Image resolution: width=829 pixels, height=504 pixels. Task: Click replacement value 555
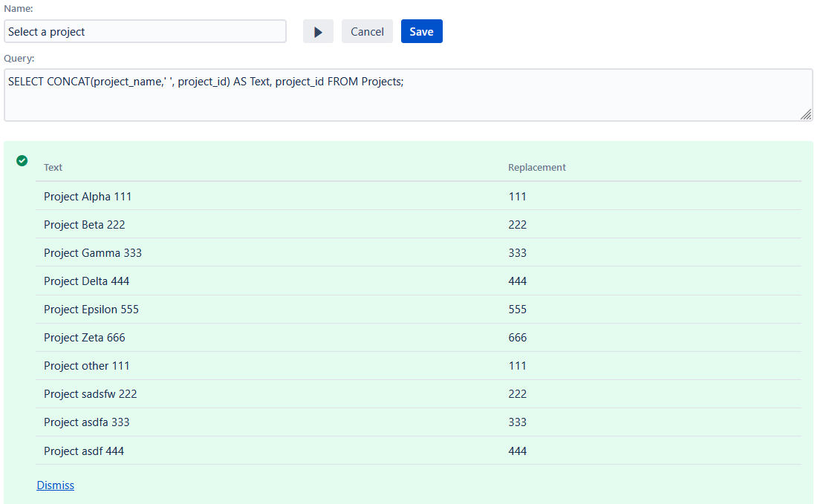click(x=518, y=310)
